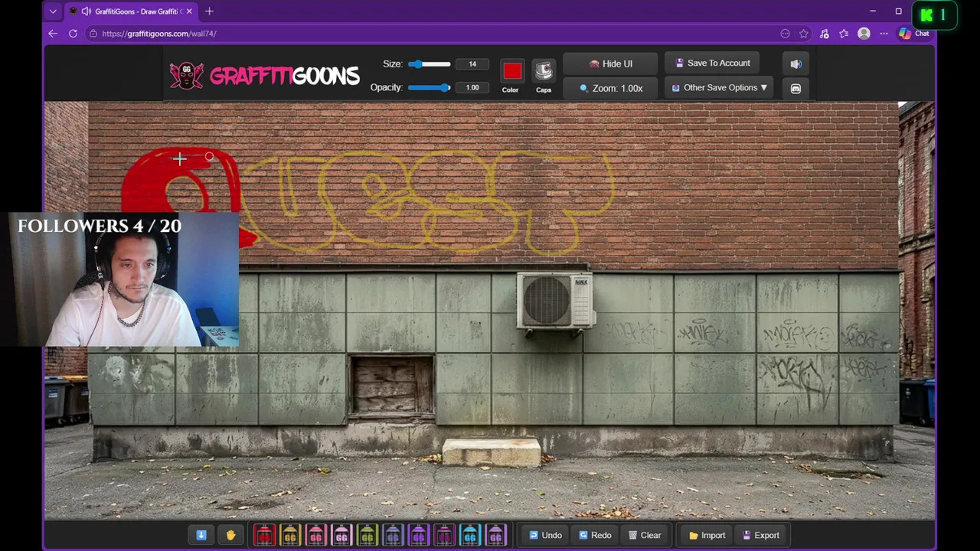Viewport: 980px width, 551px height.
Task: Adjust the Size slider
Action: click(430, 64)
